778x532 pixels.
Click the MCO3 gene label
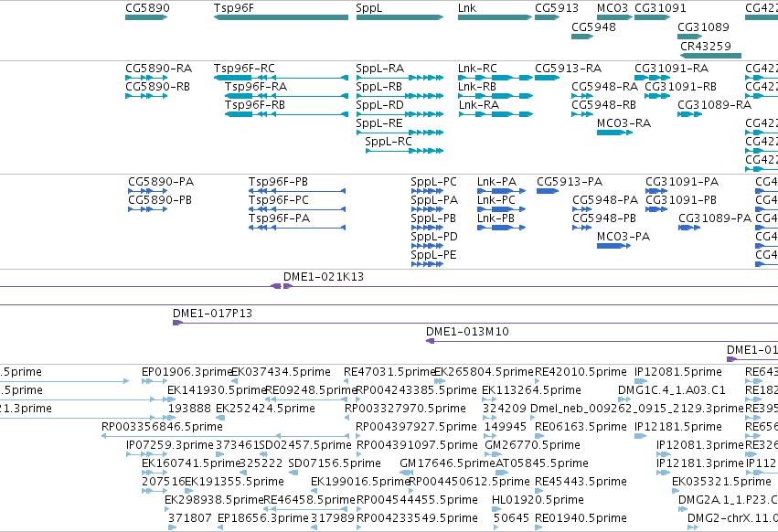point(613,8)
